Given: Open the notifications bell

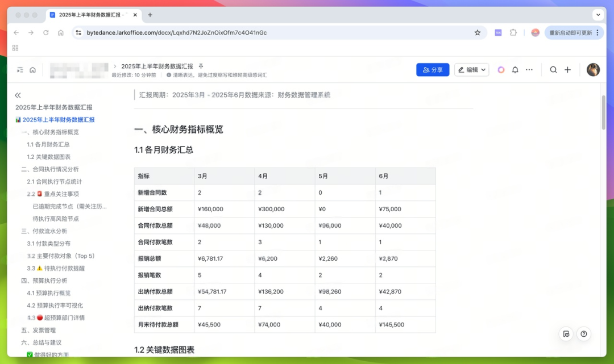Looking at the screenshot, I should point(515,70).
